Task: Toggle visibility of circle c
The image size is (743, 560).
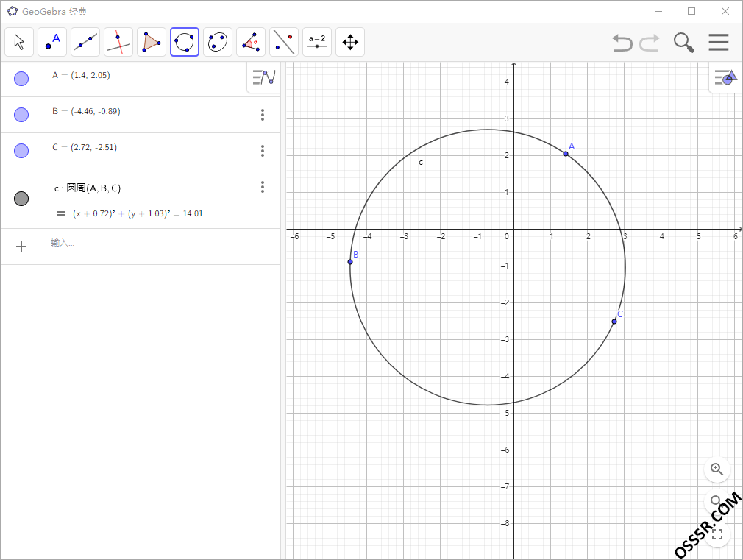Action: coord(21,199)
